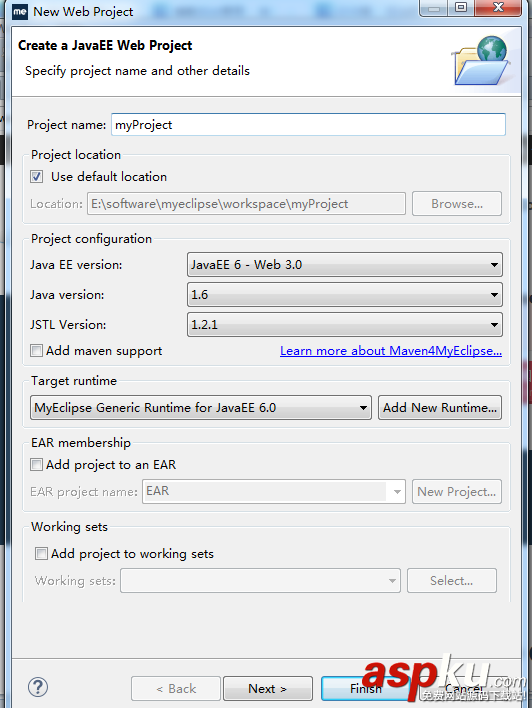
Task: Enable Add maven support checkbox
Action: coord(37,350)
